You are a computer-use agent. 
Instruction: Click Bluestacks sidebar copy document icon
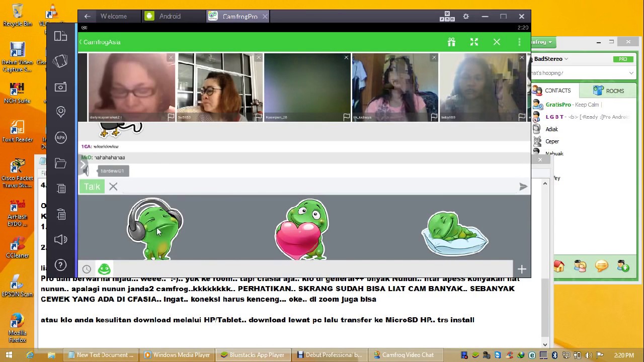(61, 189)
